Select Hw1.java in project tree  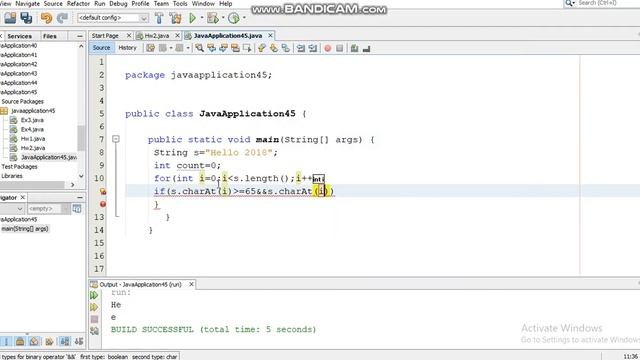pos(33,139)
